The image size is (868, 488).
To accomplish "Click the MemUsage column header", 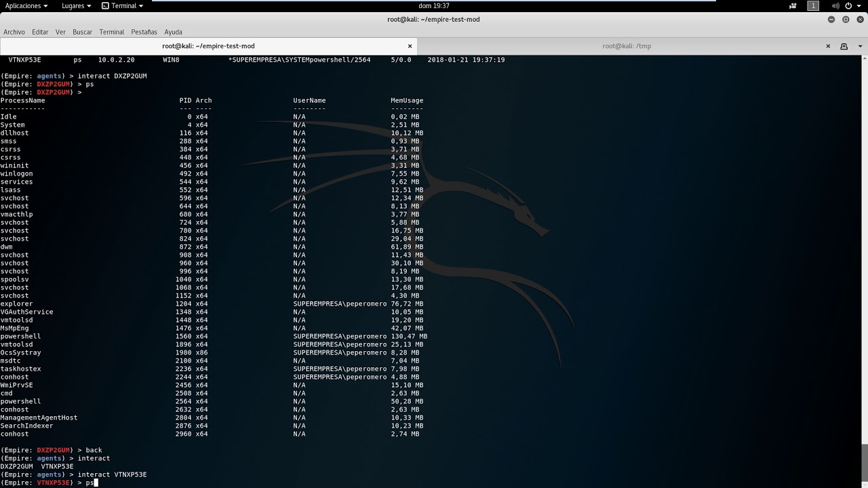I will (407, 100).
